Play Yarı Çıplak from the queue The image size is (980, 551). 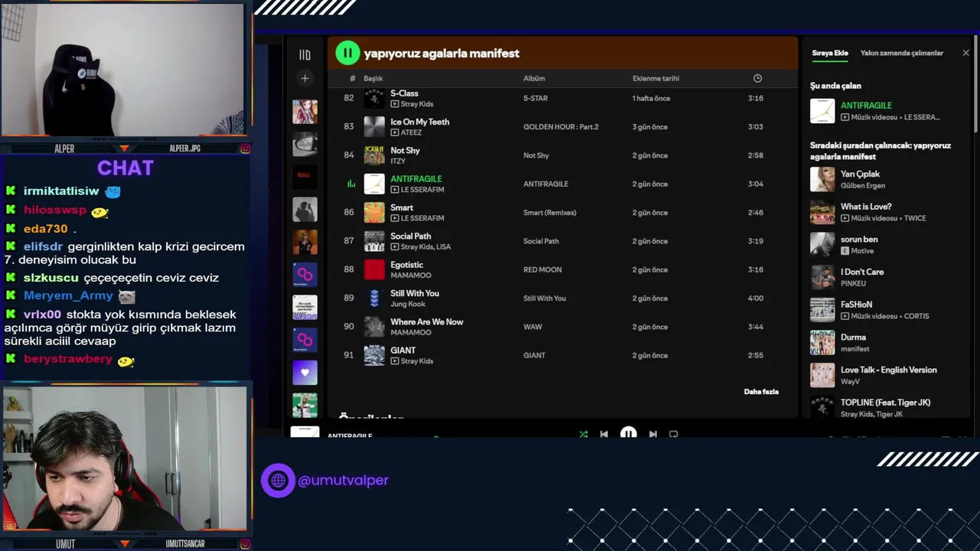click(x=888, y=179)
